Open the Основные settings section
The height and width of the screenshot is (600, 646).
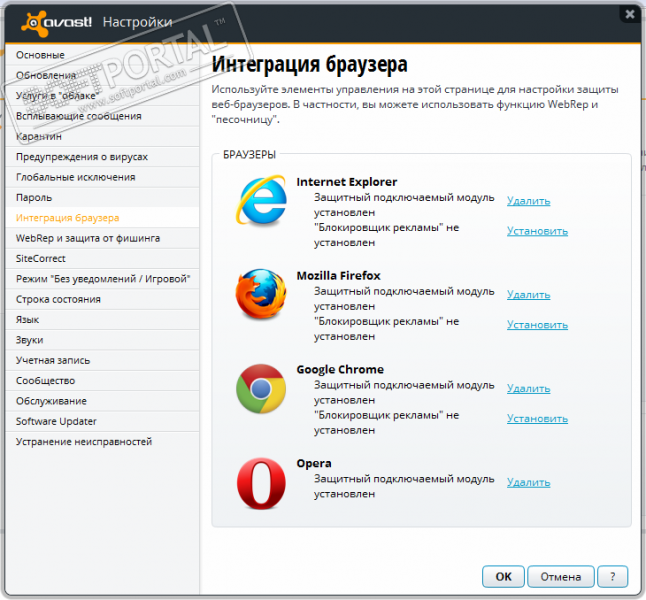(x=102, y=55)
